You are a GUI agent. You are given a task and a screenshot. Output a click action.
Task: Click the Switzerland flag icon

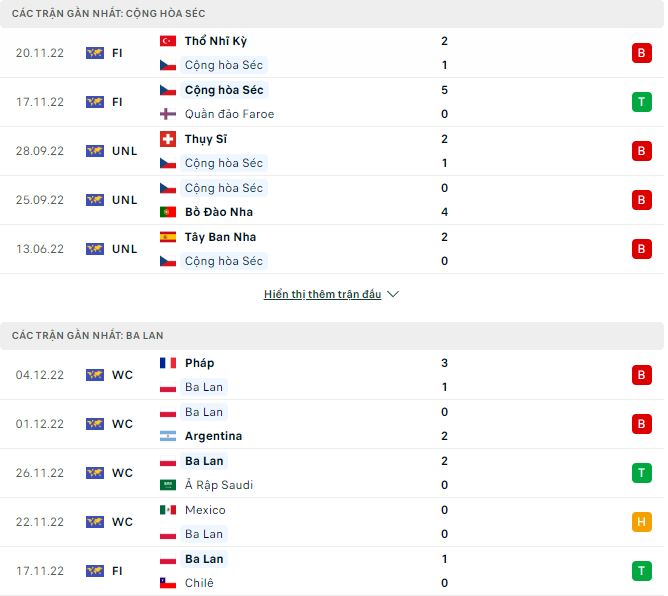168,139
